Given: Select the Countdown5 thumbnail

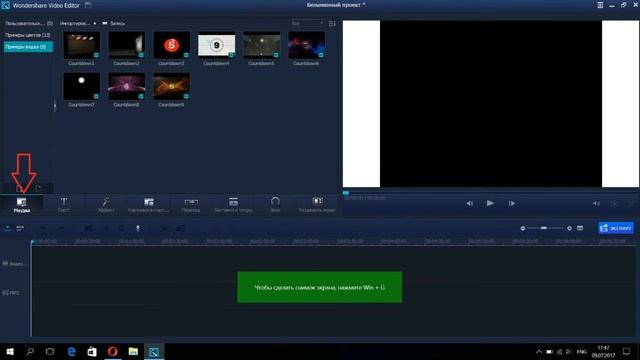Looking at the screenshot, I should point(262,45).
